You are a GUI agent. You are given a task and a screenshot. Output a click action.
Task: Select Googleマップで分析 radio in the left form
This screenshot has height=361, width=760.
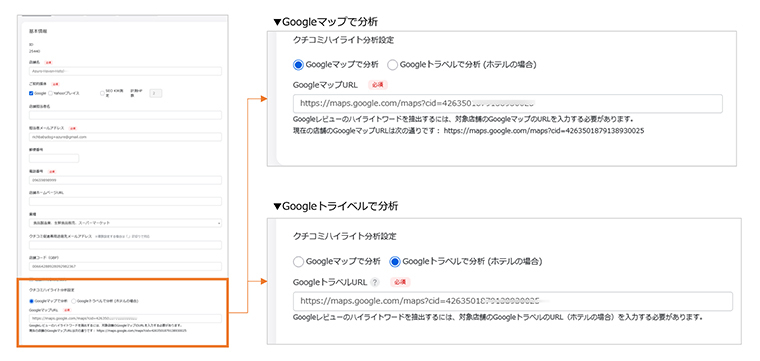point(32,300)
